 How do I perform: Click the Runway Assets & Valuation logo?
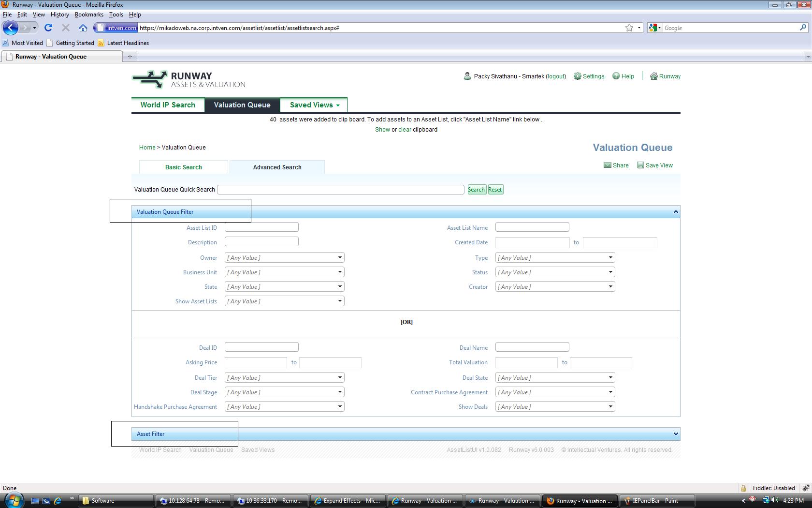point(189,80)
